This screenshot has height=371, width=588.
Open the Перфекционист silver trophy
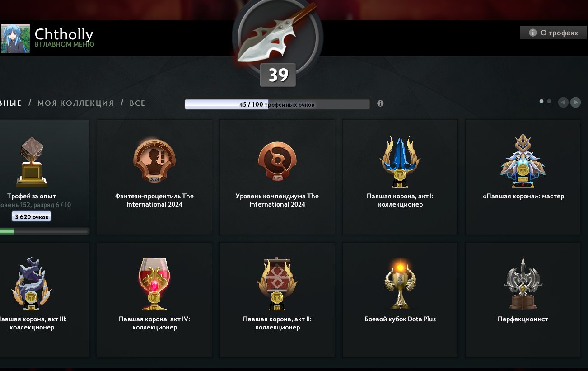523,283
